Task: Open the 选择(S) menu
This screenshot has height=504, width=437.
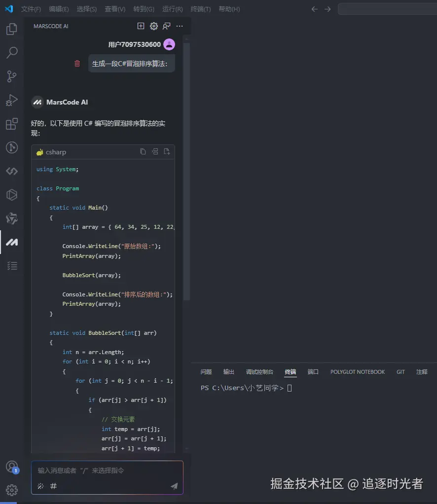Action: click(86, 9)
